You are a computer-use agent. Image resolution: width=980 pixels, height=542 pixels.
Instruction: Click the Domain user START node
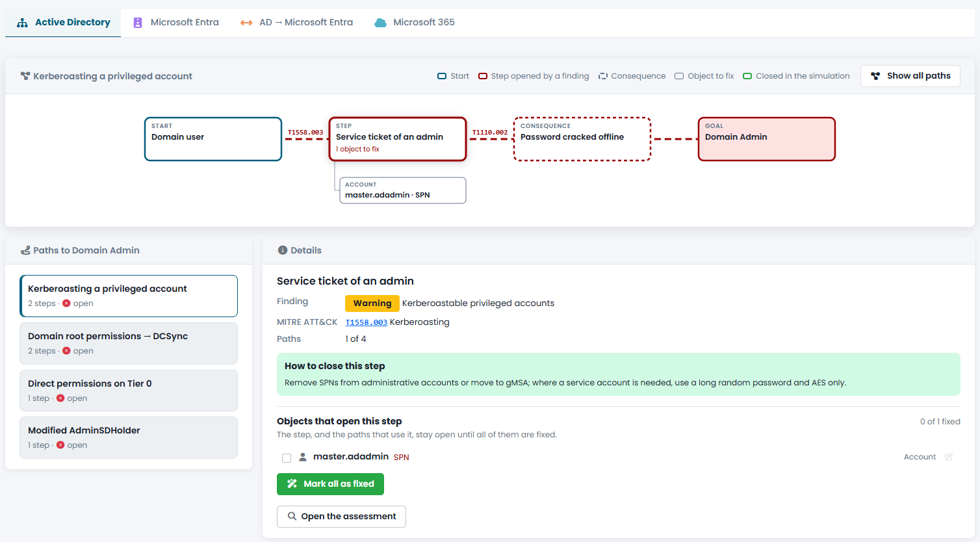tap(213, 139)
